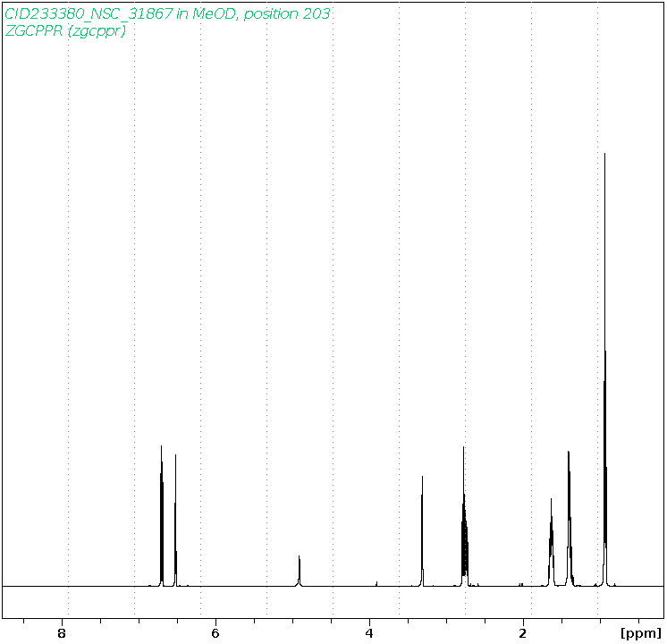Select the small solvent peak near 4.9 ppm

pos(300,571)
